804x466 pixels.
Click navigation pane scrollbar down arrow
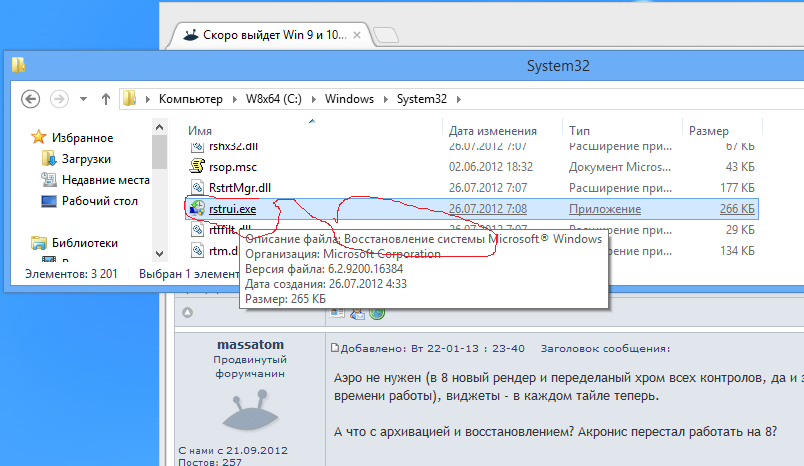coord(159,254)
